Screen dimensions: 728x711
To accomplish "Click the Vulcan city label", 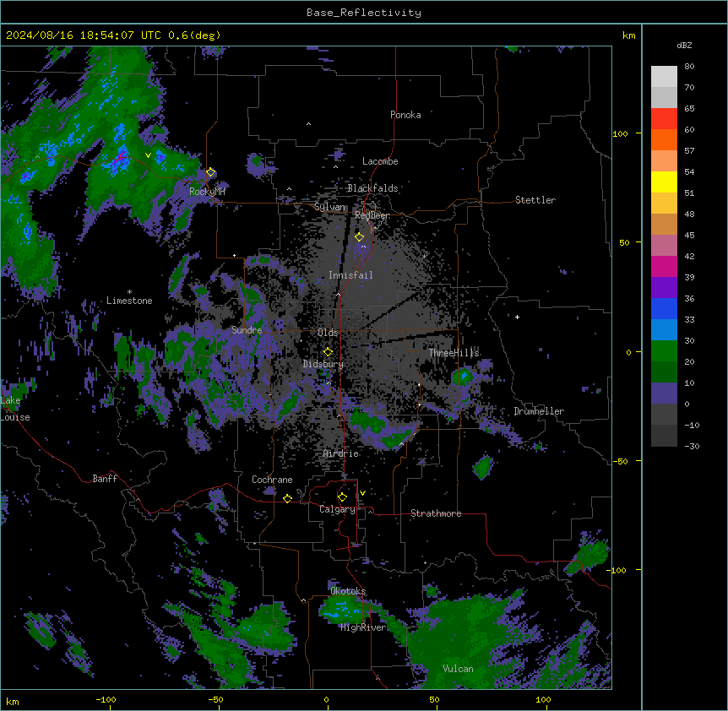I will coord(459,669).
